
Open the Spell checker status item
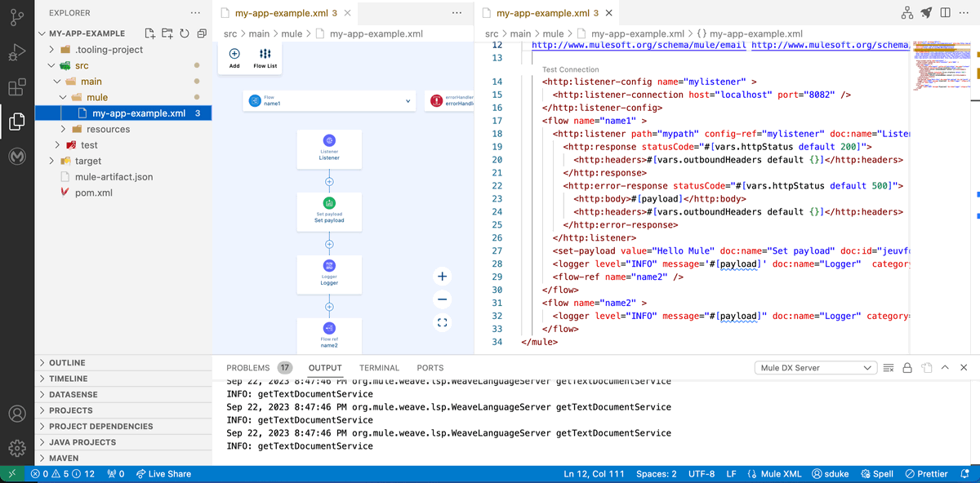[878, 474]
